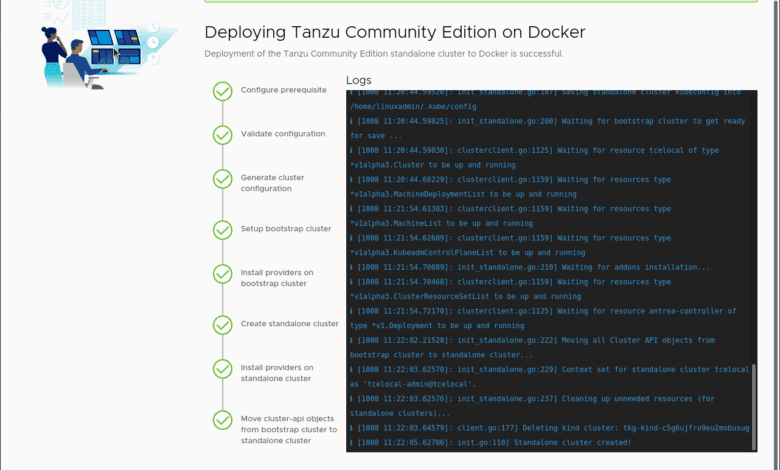Select the 'Create standalone cluster' step label
The image size is (780, 470).
[x=290, y=324]
